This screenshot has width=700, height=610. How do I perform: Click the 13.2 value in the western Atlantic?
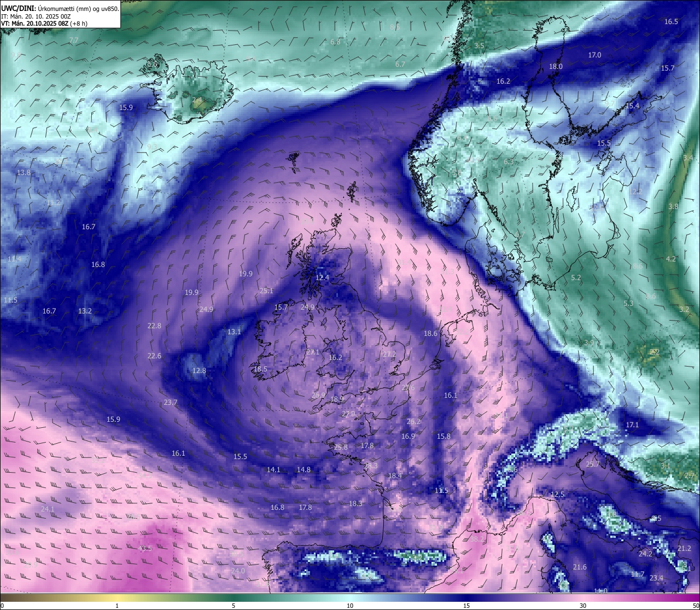point(85,311)
